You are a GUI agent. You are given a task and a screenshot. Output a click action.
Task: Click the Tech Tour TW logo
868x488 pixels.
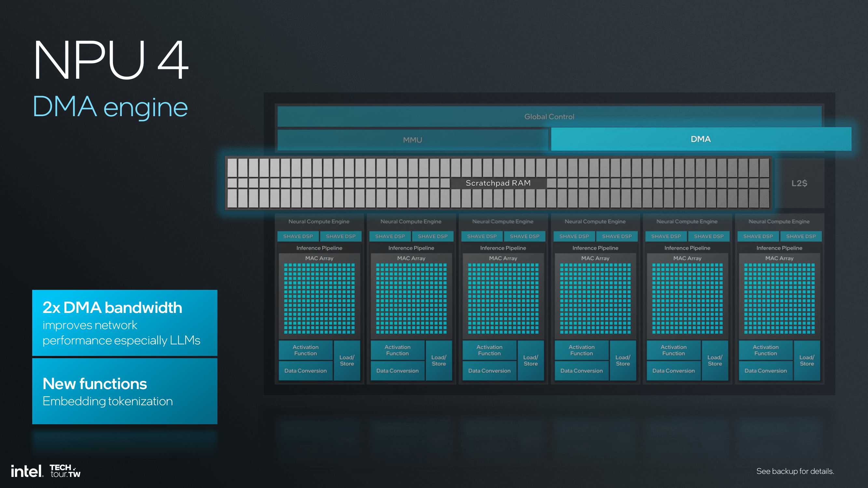[65, 471]
